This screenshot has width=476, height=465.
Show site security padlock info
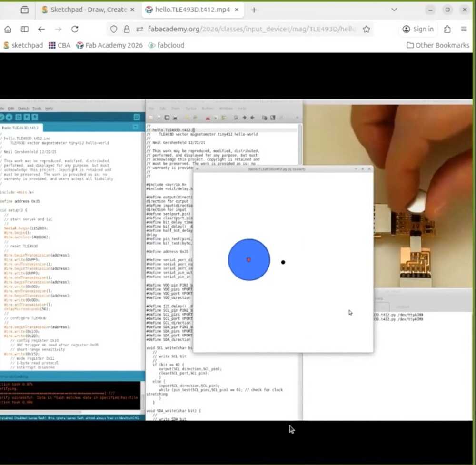click(x=127, y=29)
